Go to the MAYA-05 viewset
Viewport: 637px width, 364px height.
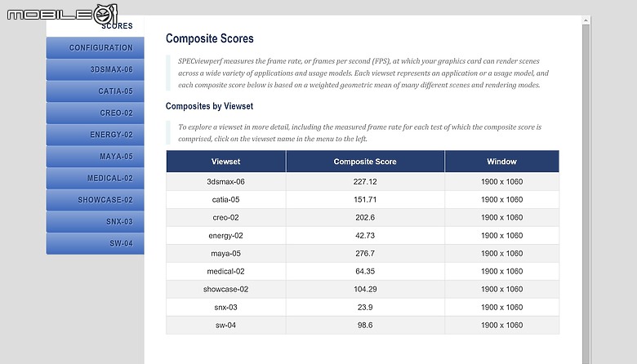tap(95, 157)
